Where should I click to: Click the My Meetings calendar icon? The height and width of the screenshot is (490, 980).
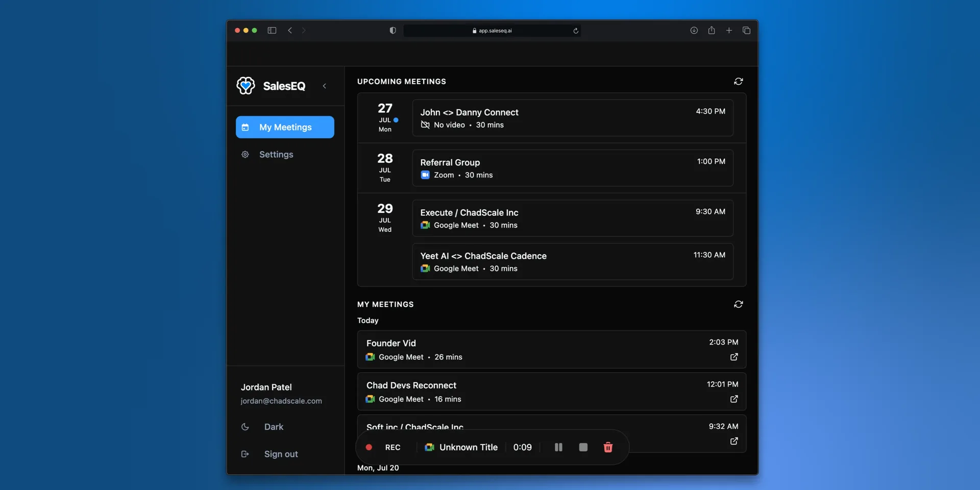245,127
